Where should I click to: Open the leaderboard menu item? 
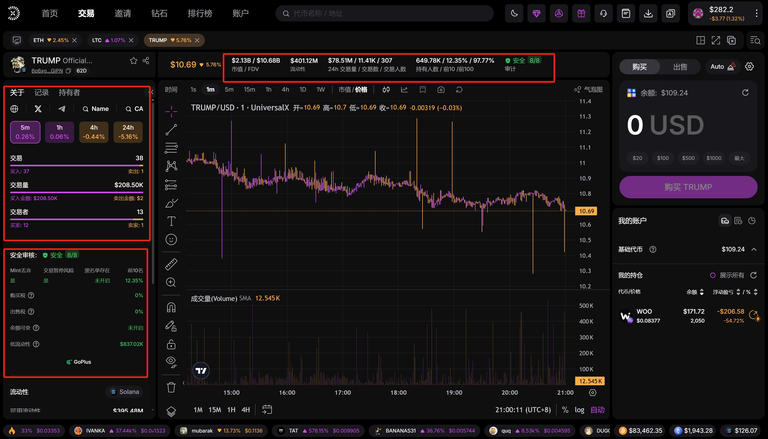(x=197, y=14)
